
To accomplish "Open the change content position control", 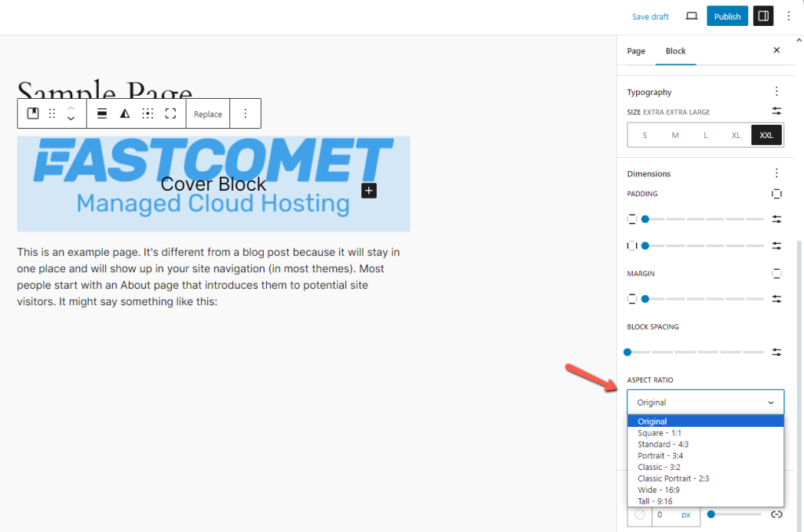I will click(x=148, y=113).
